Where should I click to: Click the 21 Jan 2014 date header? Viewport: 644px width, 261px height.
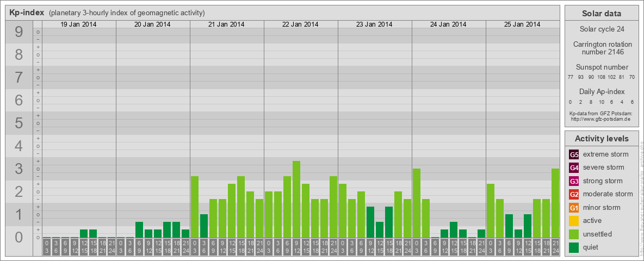(x=226, y=24)
